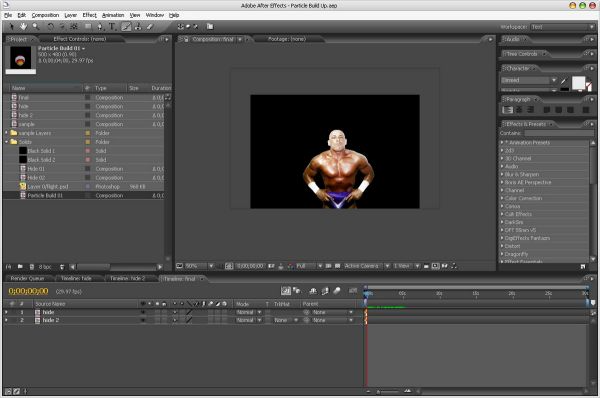This screenshot has width=600, height=398.
Task: Expand layer hide properties in timeline
Action: (6, 312)
